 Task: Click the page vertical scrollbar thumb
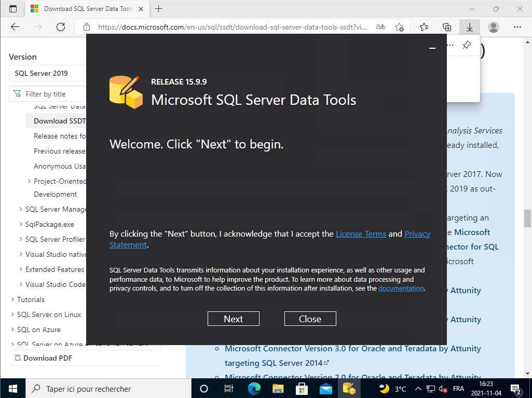click(527, 218)
